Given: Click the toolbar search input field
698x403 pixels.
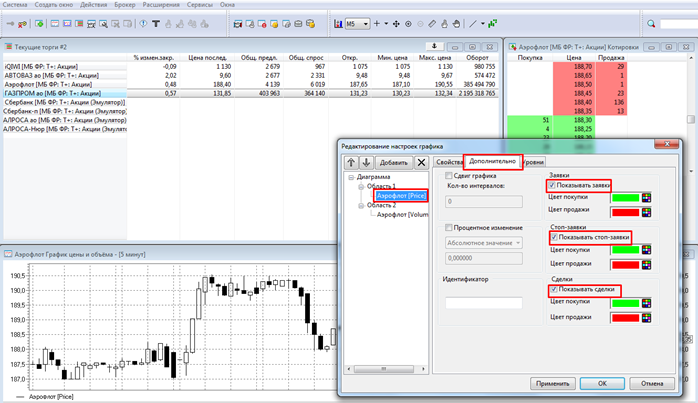Looking at the screenshot, I should [679, 24].
